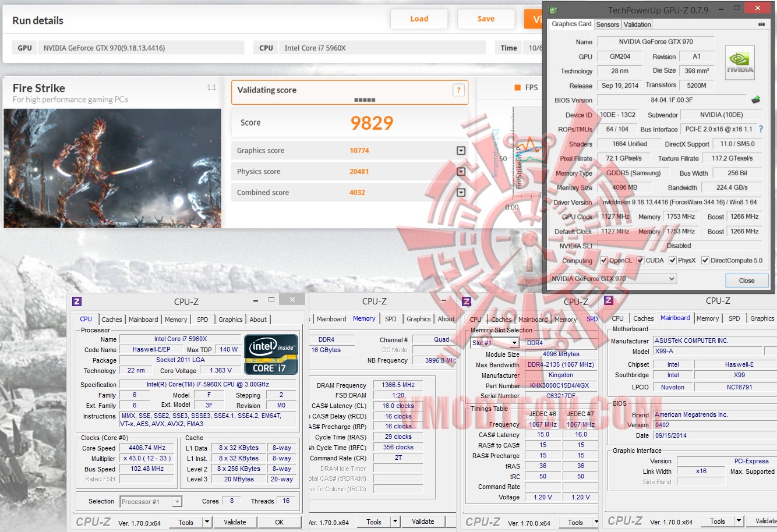
Task: Click the Run details CPU value Intel Core i7 5960X
Action: coord(315,48)
